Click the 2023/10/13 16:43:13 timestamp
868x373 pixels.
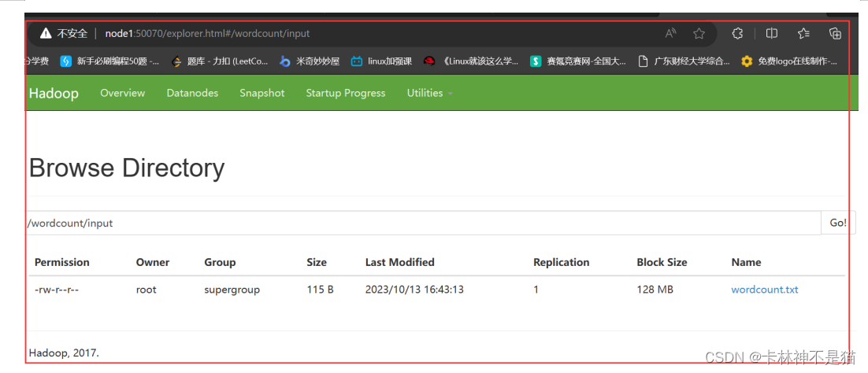click(x=414, y=290)
